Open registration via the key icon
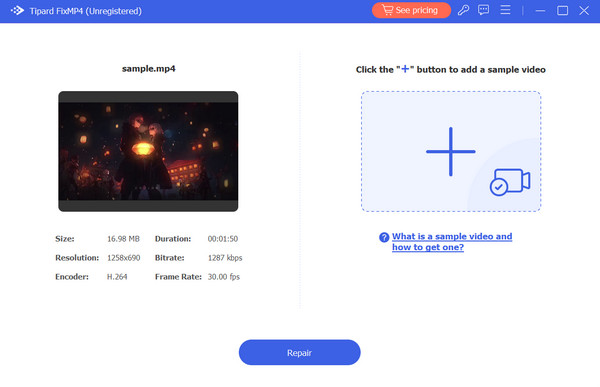 pos(463,10)
